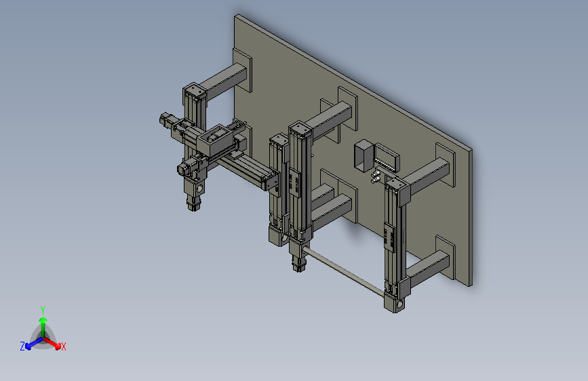Select the rightmost vertical linear actuator

(395, 244)
